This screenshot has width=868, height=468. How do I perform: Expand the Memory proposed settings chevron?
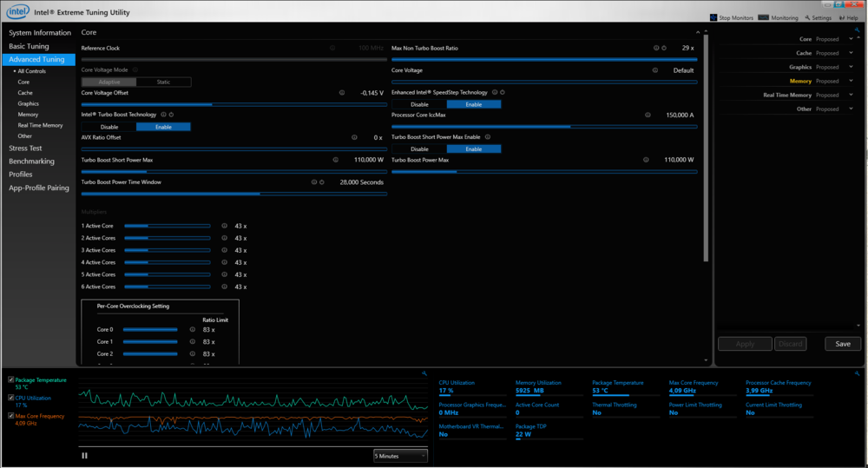coord(852,81)
